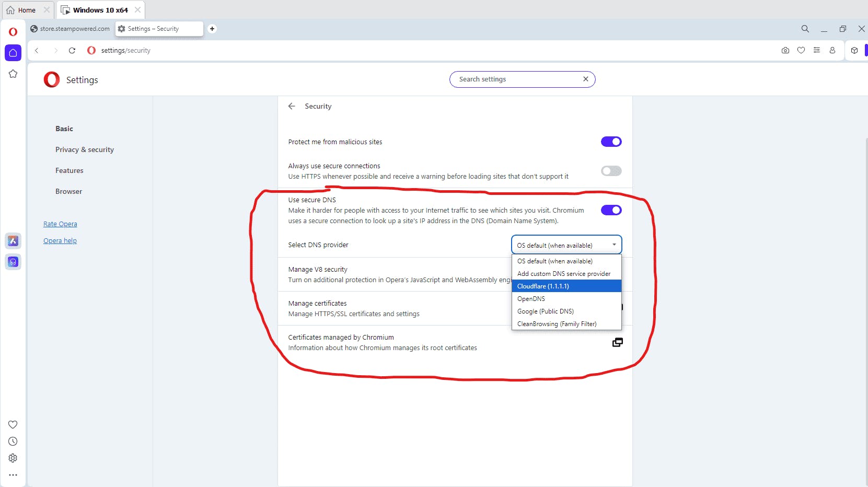Viewport: 868px width, 487px height.
Task: Open Certificates managed by Chromium external link icon
Action: tap(617, 342)
